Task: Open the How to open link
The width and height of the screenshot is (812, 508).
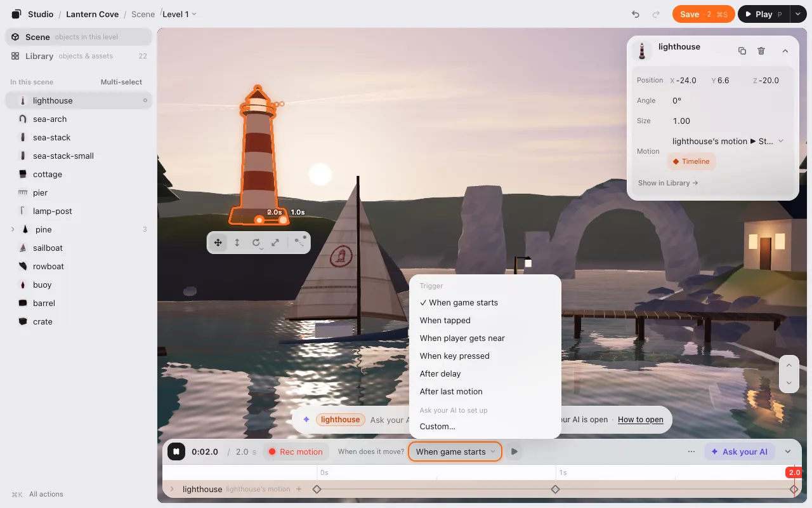Action: pos(641,419)
